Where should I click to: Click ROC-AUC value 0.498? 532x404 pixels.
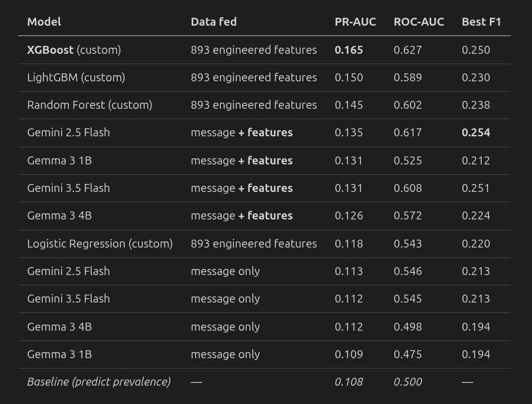click(408, 327)
